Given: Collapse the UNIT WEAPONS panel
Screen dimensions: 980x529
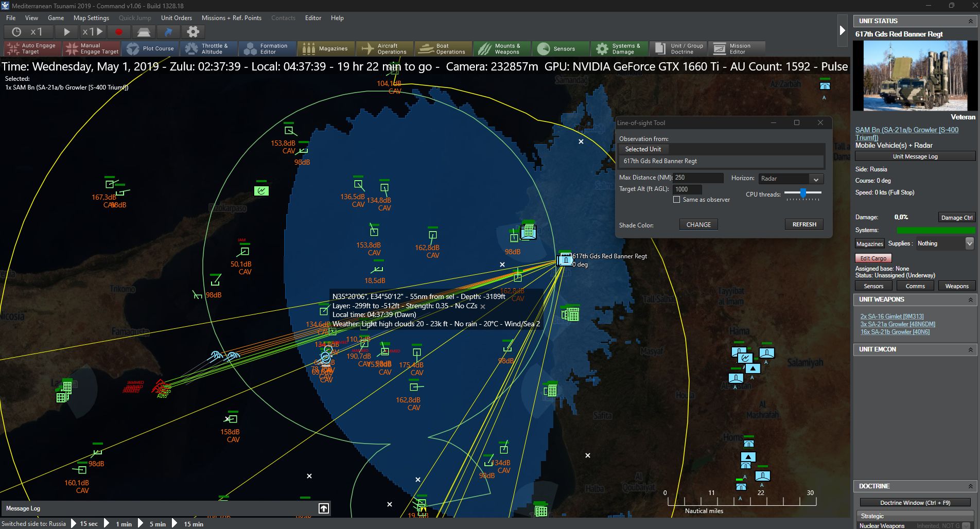Looking at the screenshot, I should pos(971,299).
